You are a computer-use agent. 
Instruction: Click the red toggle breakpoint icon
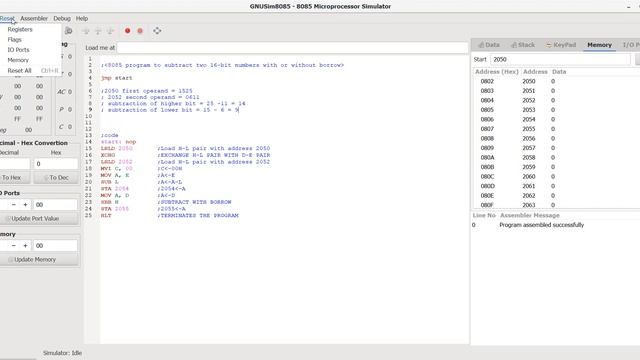tap(127, 31)
